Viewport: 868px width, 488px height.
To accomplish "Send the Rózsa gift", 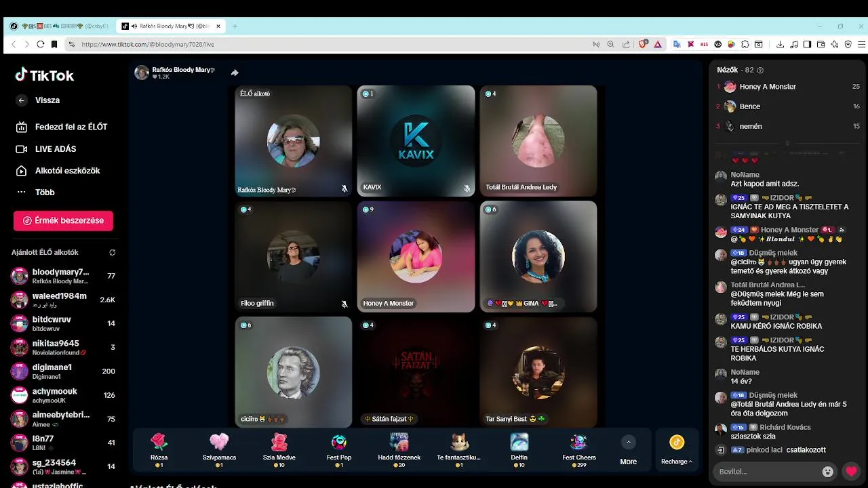I will tap(159, 451).
